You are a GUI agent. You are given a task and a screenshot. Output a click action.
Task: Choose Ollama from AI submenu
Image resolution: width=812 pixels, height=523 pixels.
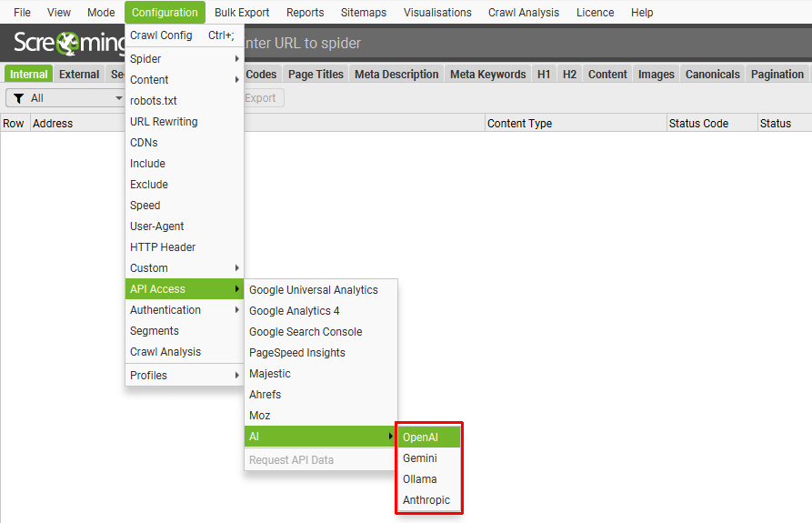click(429, 479)
